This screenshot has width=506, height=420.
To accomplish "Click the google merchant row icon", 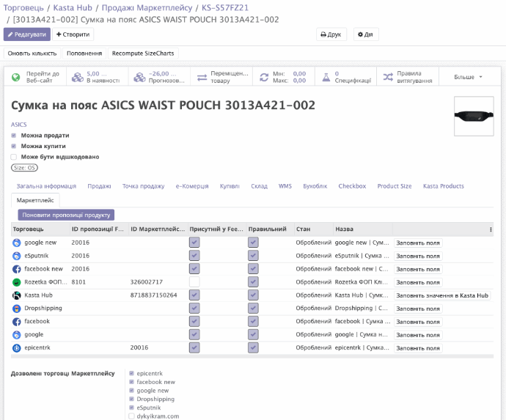I will [x=16, y=335].
